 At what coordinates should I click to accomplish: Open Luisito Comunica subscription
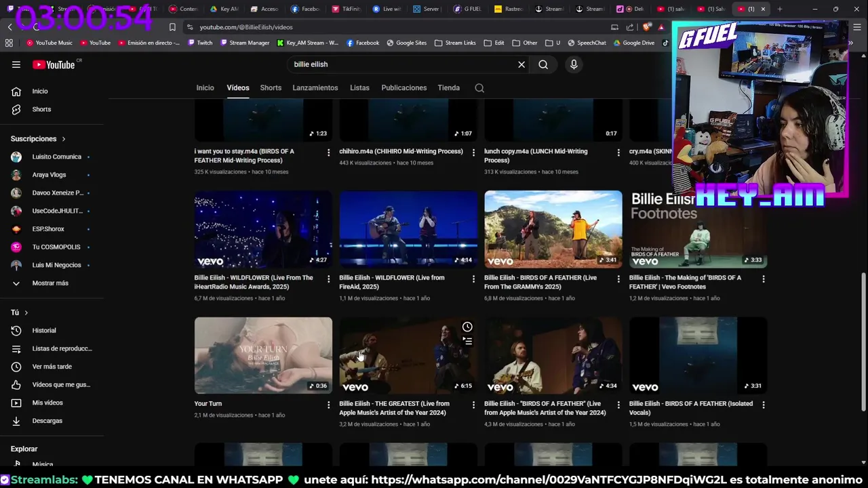click(x=57, y=157)
